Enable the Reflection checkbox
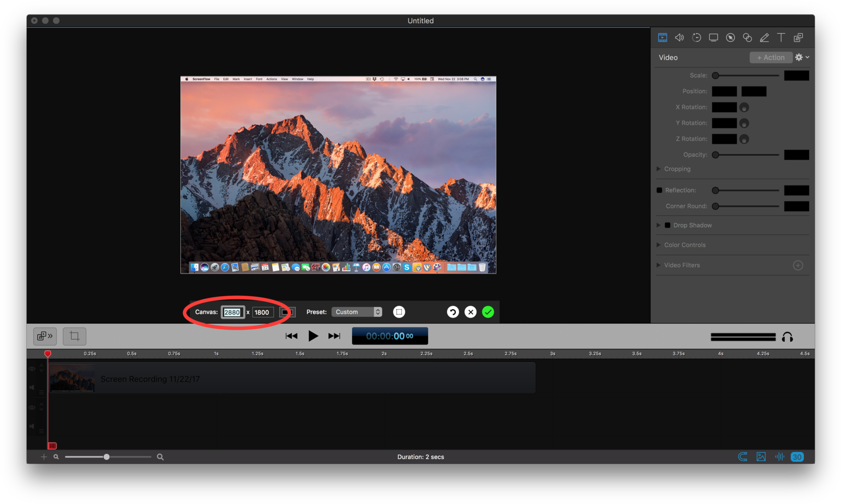The image size is (841, 504). coord(659,190)
